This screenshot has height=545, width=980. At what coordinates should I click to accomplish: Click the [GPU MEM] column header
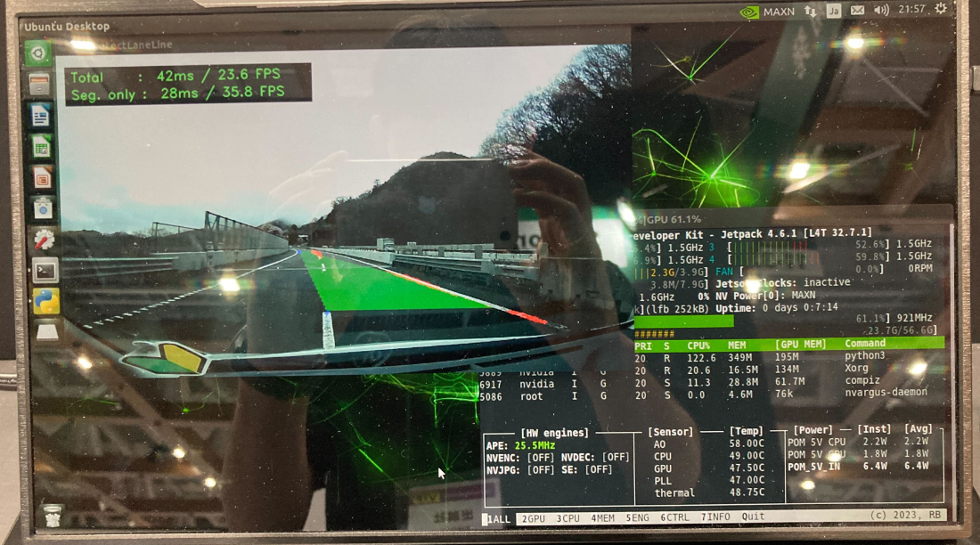[801, 345]
